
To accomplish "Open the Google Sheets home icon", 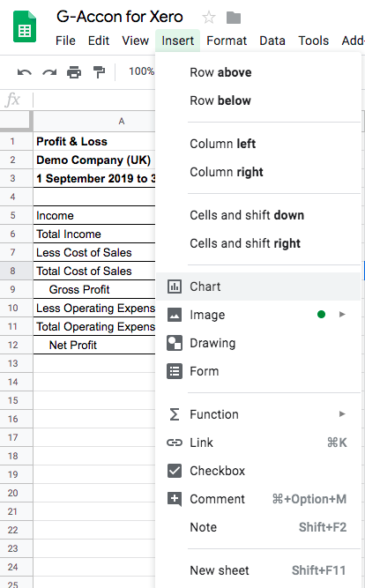I will coord(25,26).
